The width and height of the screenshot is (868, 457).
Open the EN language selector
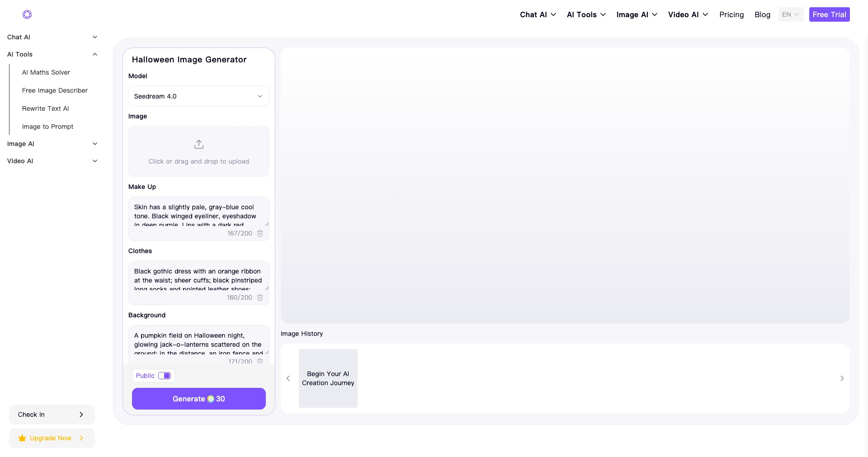click(x=791, y=14)
